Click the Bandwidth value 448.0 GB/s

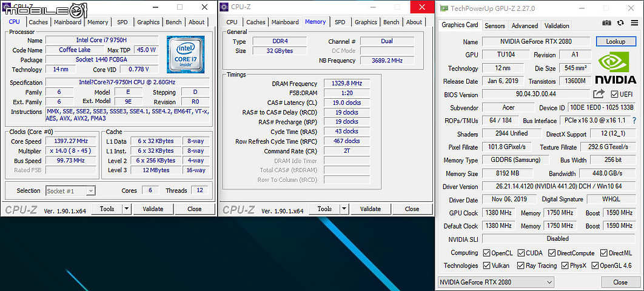608,173
